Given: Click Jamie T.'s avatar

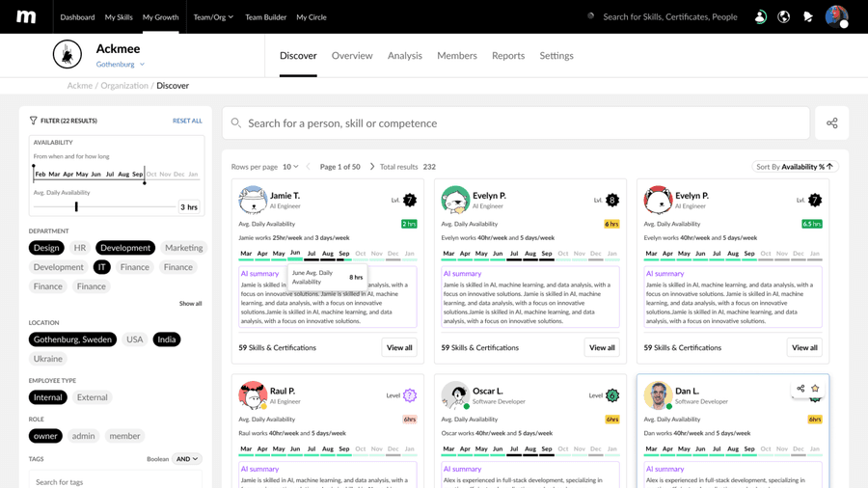Looking at the screenshot, I should [253, 200].
